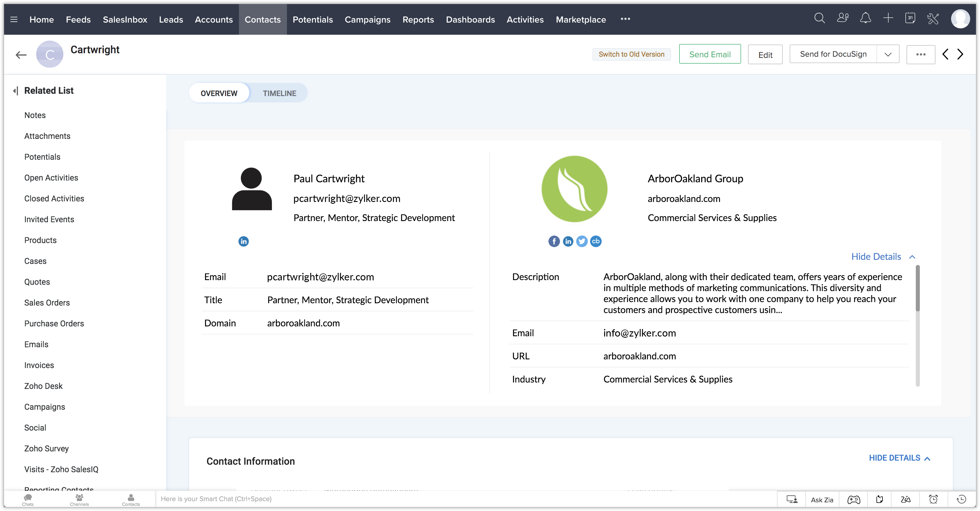Click the Send Email button
The image size is (980, 511).
710,54
